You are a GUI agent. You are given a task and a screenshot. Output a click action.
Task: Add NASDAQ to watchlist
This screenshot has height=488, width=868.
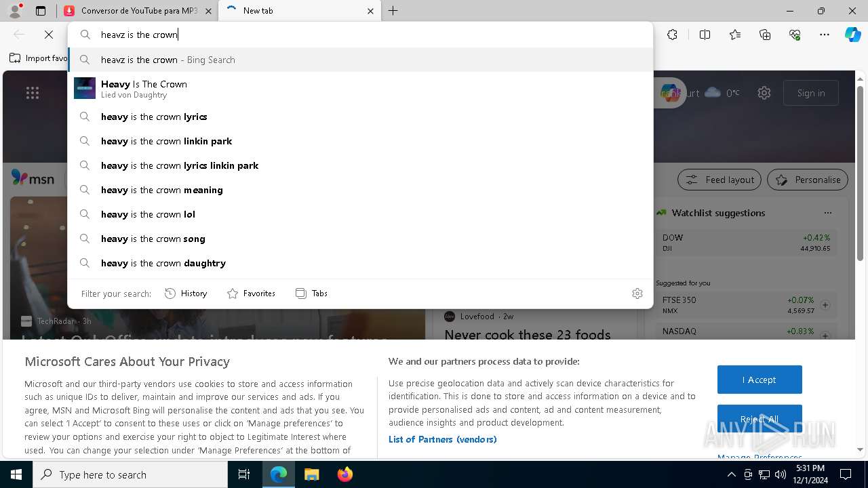pos(825,335)
